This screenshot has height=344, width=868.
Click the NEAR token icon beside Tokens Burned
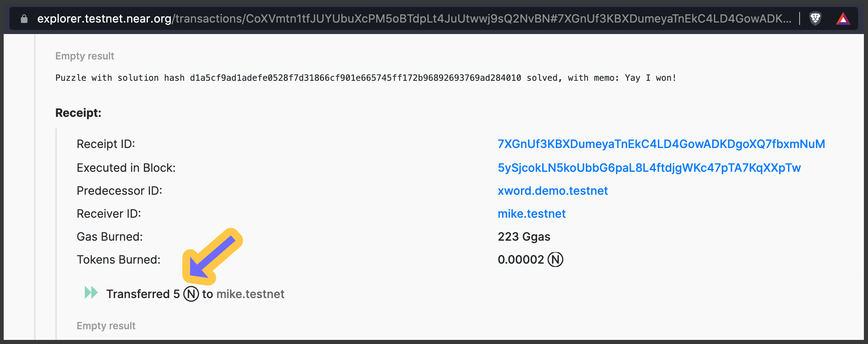pos(556,259)
